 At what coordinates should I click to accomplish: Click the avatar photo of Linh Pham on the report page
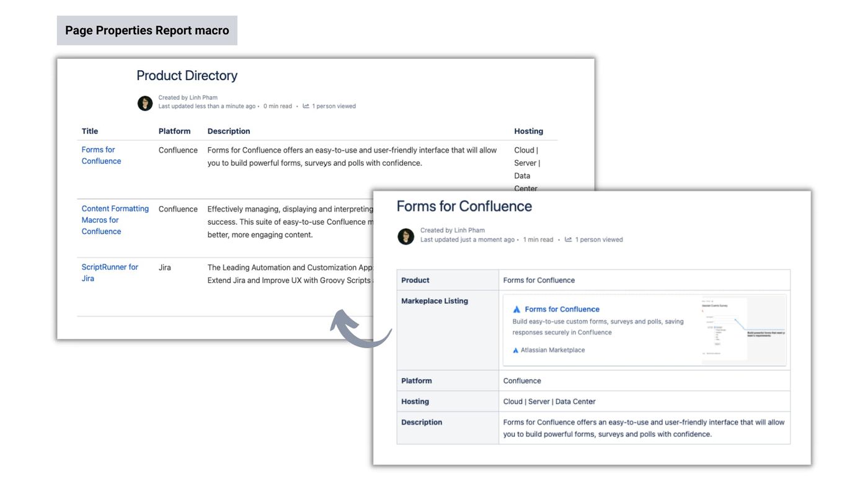(144, 102)
